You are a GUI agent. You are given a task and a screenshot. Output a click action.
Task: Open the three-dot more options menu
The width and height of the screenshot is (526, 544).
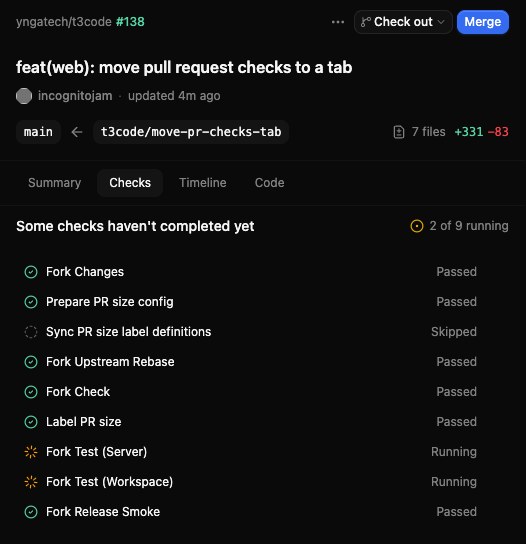point(338,22)
